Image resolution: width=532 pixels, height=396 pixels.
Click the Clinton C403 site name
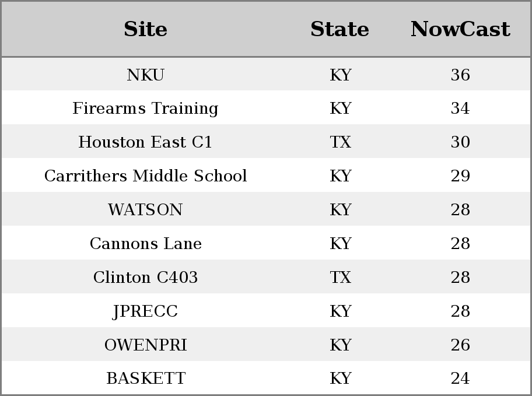click(145, 277)
